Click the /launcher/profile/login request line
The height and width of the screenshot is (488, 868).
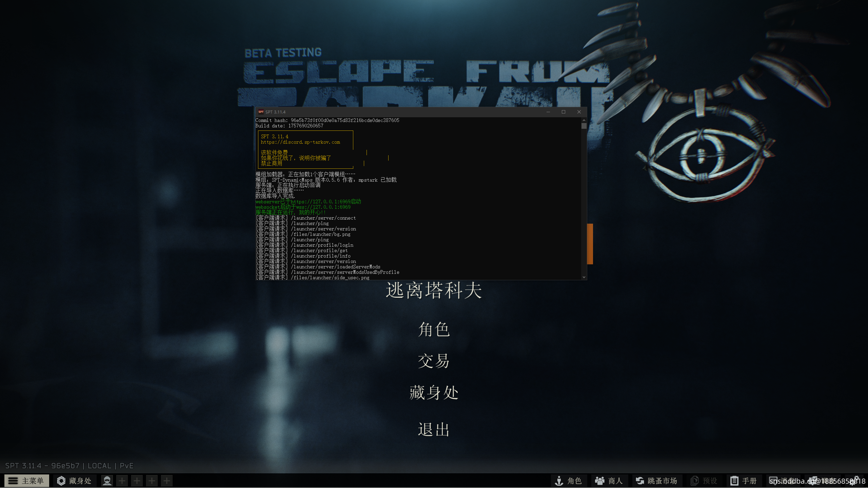pyautogui.click(x=304, y=245)
